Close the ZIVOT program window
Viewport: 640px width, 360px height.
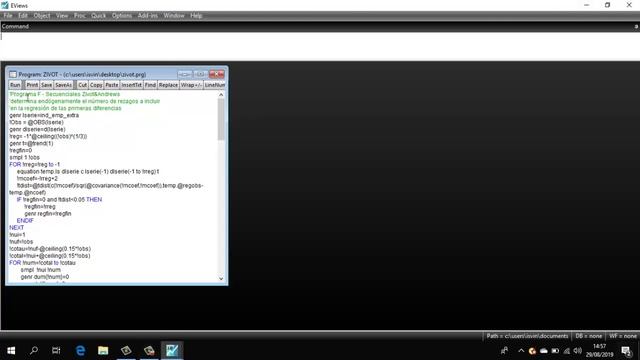pyautogui.click(x=217, y=74)
